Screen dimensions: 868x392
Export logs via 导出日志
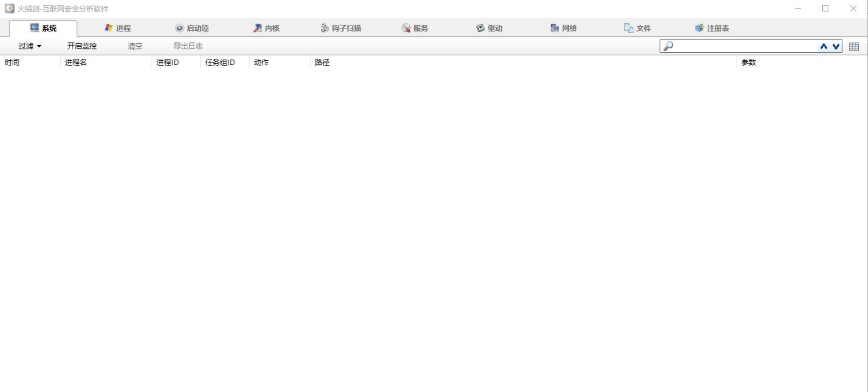pyautogui.click(x=188, y=46)
